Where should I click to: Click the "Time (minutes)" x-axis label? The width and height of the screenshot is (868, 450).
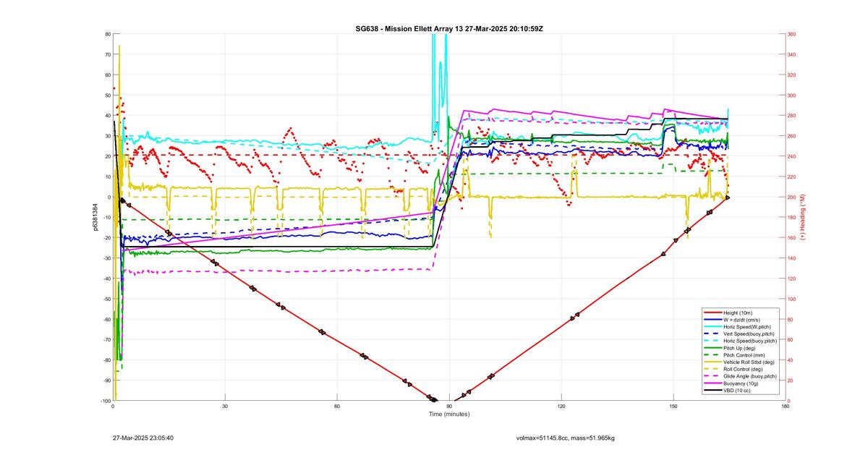[x=449, y=414]
